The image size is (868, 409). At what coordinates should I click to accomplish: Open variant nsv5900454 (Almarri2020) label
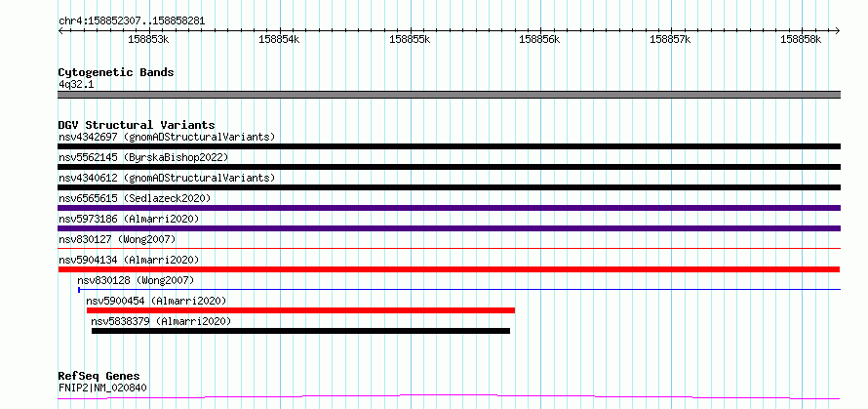point(157,301)
